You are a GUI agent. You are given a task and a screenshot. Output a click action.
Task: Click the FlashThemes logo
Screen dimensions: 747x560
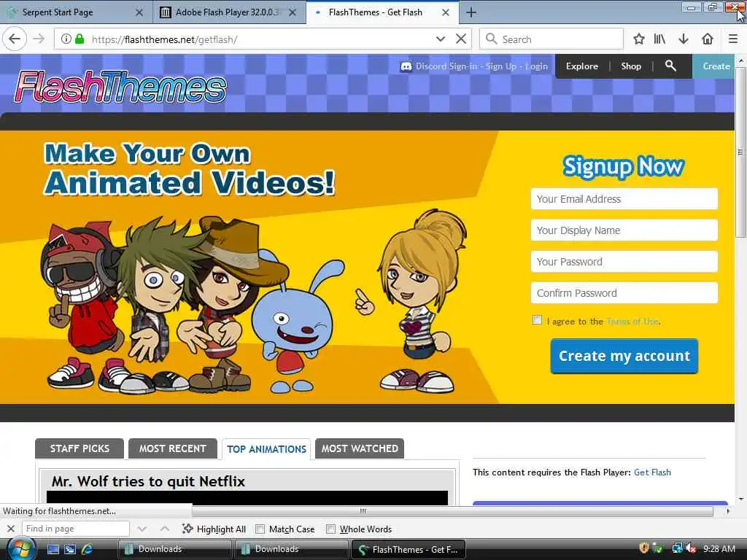[x=121, y=87]
